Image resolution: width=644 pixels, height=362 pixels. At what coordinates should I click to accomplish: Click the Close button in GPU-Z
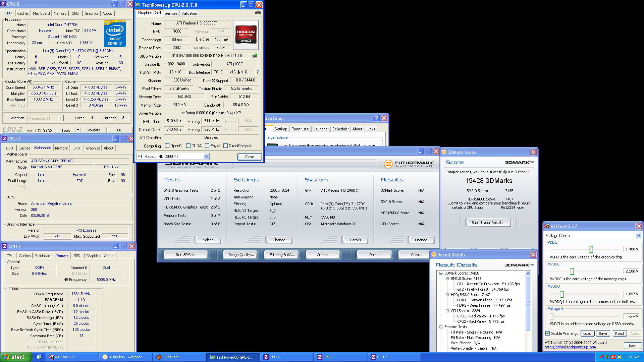250,157
